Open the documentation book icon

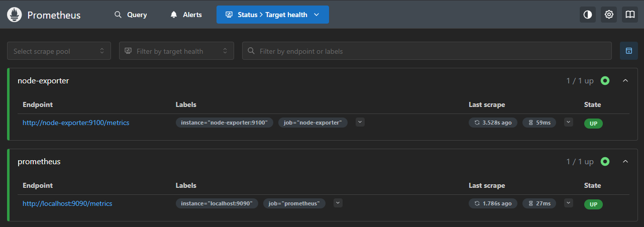click(x=630, y=15)
